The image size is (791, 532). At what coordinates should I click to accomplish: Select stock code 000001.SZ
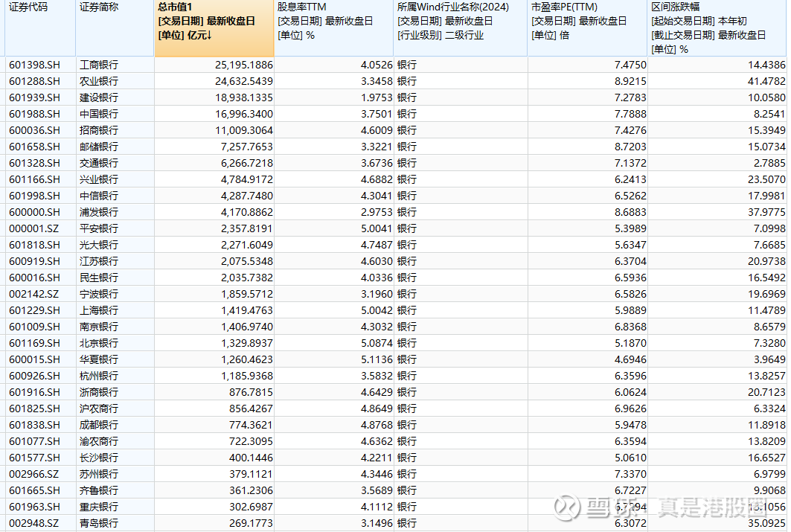coord(33,228)
